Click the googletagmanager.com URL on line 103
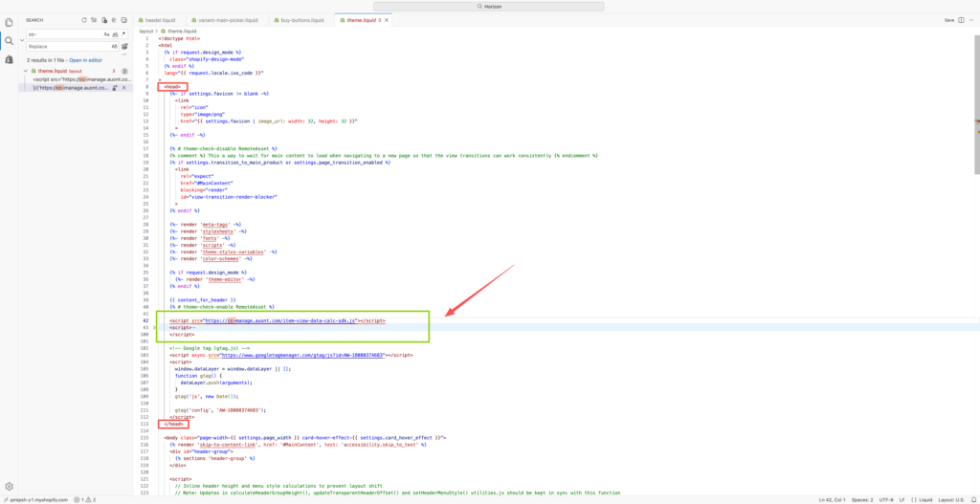This screenshot has width=980, height=504. pyautogui.click(x=302, y=354)
